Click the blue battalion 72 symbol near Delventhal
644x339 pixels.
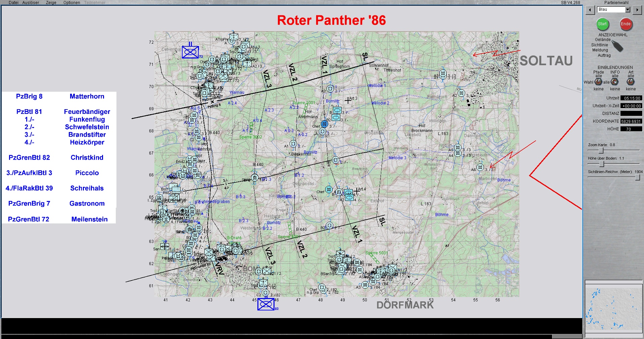(x=190, y=52)
